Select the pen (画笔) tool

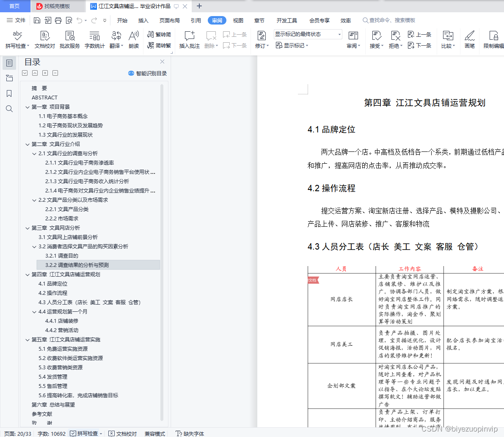click(x=470, y=39)
